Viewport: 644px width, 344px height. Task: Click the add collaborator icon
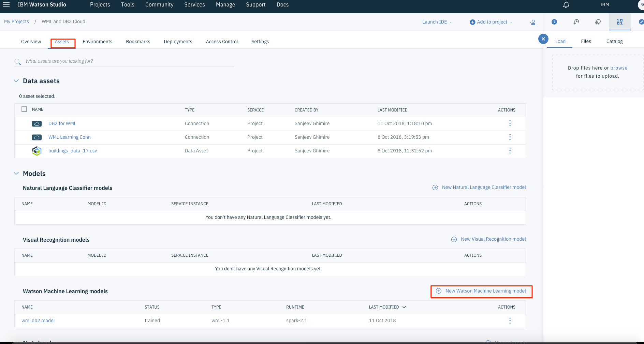coord(532,22)
